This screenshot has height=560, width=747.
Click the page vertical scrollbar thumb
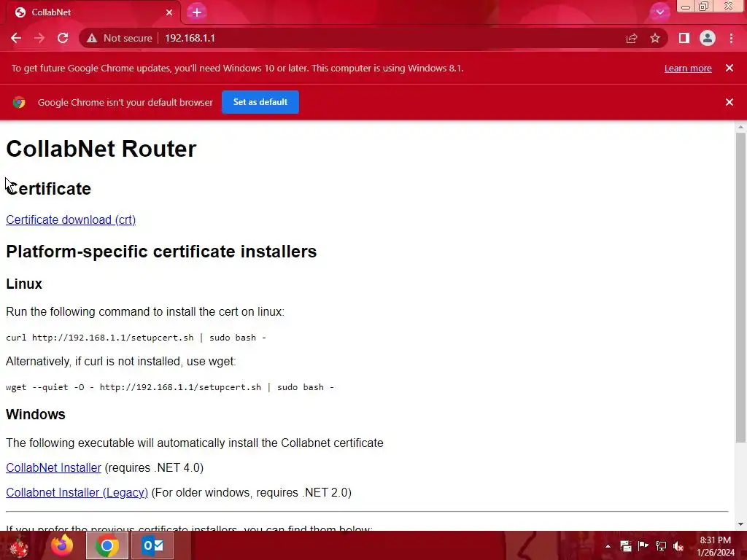pyautogui.click(x=740, y=288)
